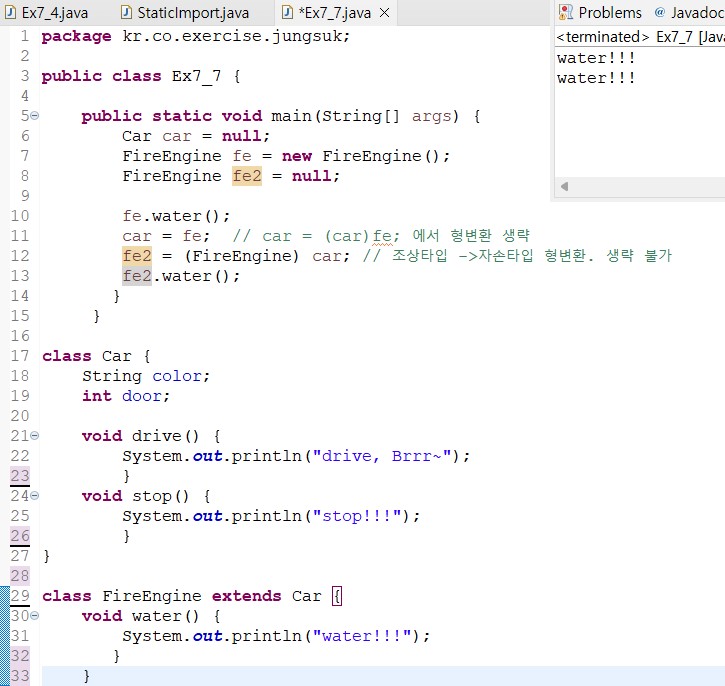Viewport: 725px width, 686px height.
Task: Click second 'water!!!' console output line
Action: [596, 78]
